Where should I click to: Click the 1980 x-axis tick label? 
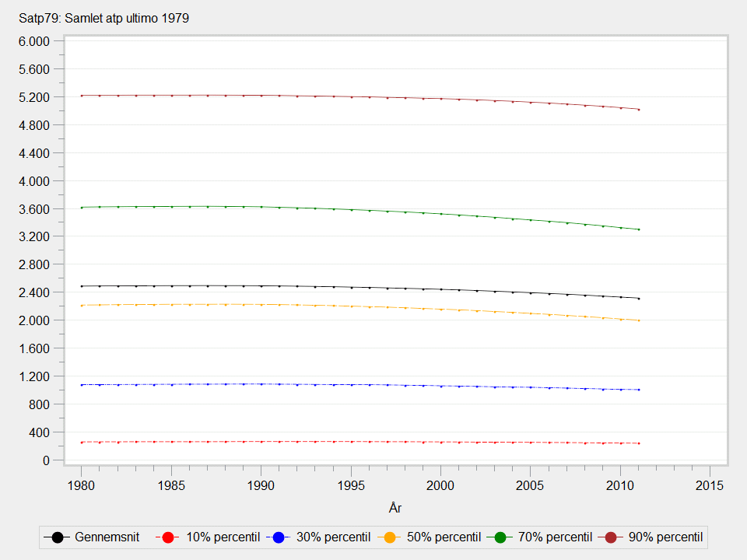(x=81, y=485)
